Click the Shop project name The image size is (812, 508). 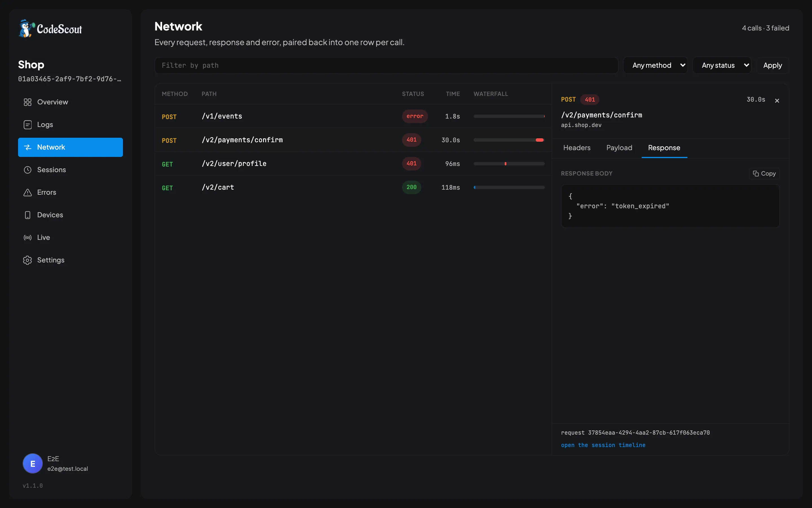(x=31, y=65)
